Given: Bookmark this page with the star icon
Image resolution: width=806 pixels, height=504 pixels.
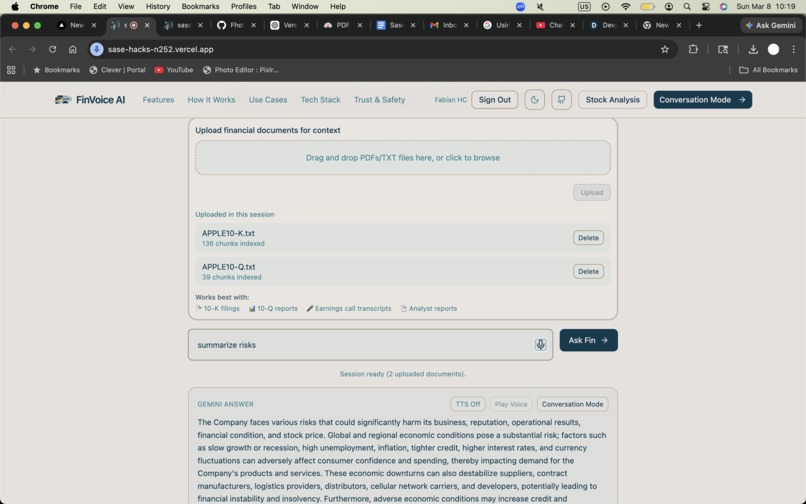Looking at the screenshot, I should tap(665, 49).
